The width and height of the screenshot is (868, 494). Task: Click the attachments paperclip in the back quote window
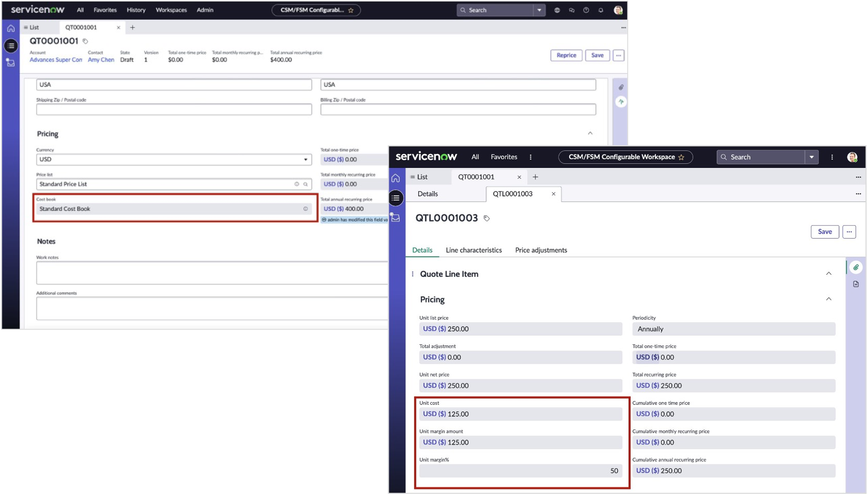coord(621,87)
